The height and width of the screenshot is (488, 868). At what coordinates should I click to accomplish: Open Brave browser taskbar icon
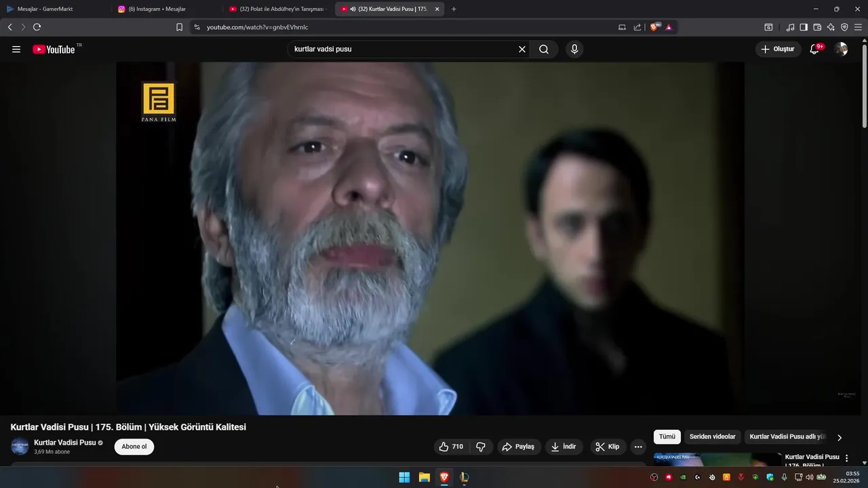444,477
